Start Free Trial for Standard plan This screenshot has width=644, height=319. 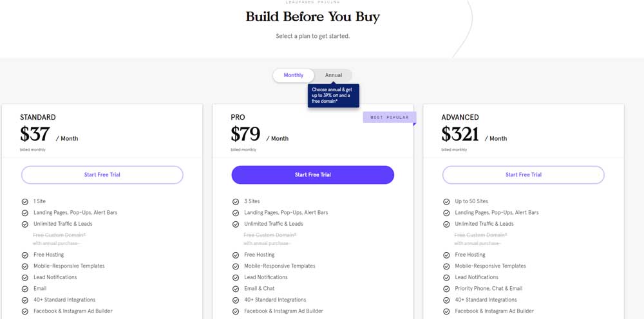click(102, 175)
